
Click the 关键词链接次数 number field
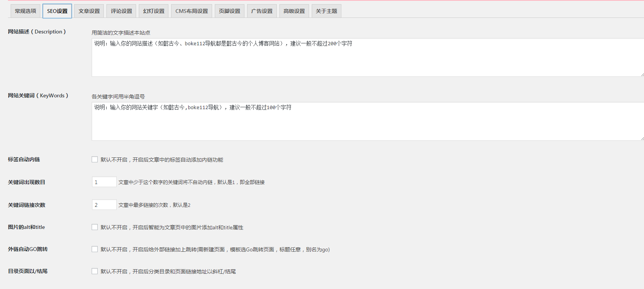104,205
